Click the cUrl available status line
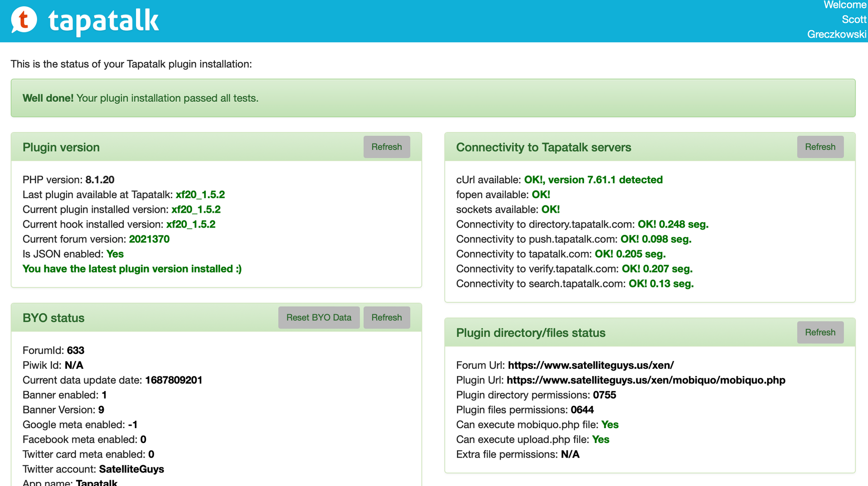This screenshot has height=486, width=868. 559,180
